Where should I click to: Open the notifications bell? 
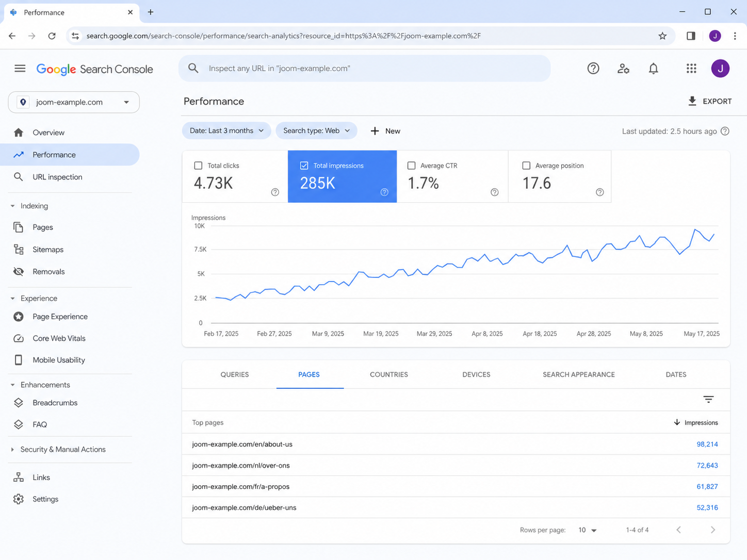click(653, 69)
